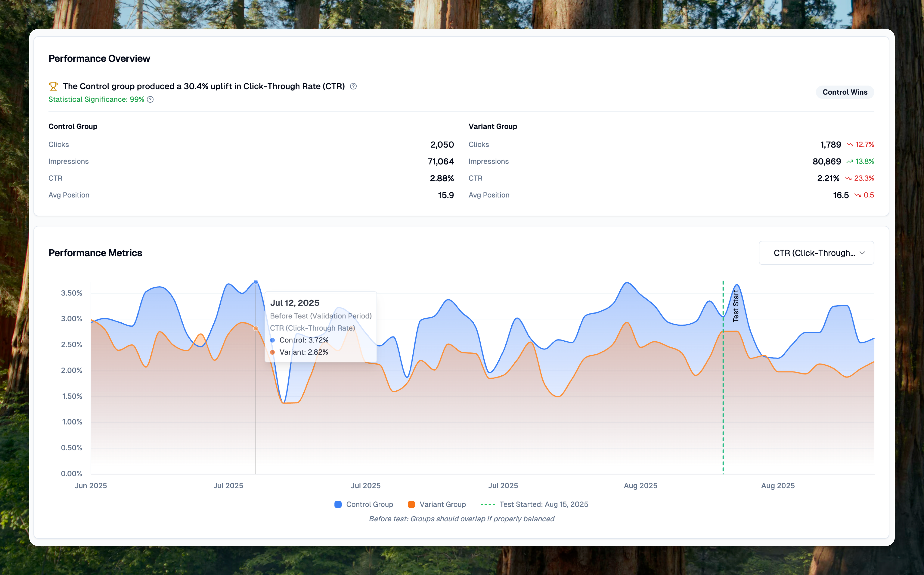Toggle Control Group series in chart legend
924x575 pixels.
point(369,504)
